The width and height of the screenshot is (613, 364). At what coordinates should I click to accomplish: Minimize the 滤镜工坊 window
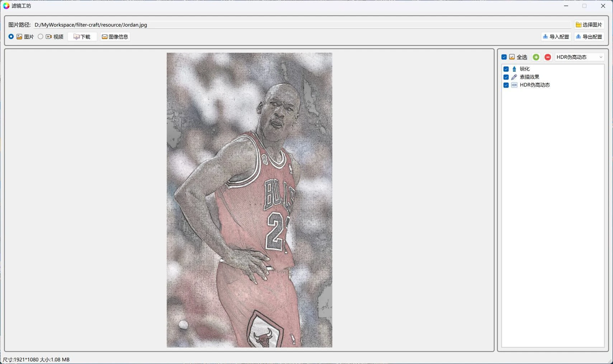(x=566, y=6)
